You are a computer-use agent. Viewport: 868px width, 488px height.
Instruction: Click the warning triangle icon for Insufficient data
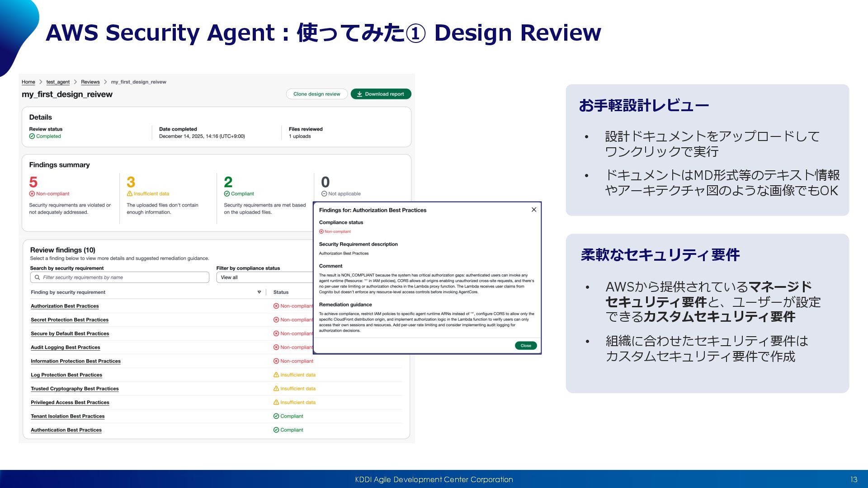point(130,194)
